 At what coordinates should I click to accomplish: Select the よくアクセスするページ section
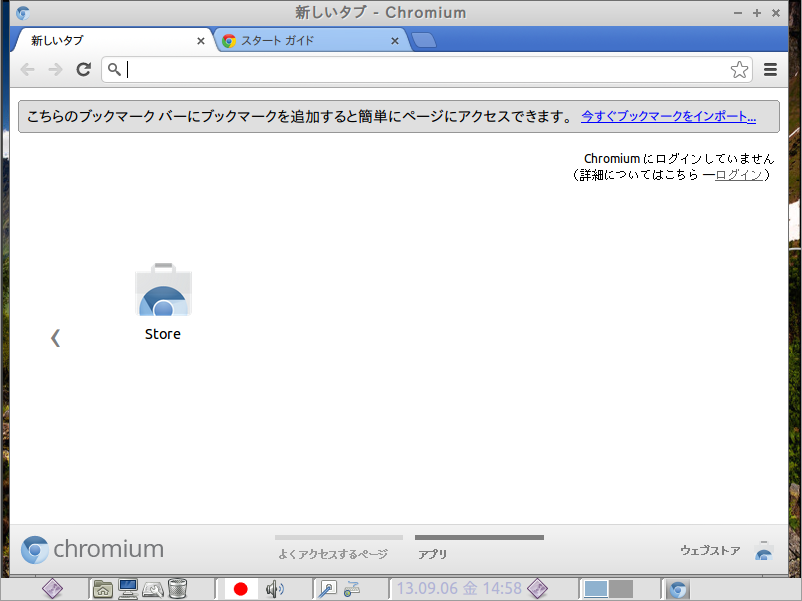point(333,554)
